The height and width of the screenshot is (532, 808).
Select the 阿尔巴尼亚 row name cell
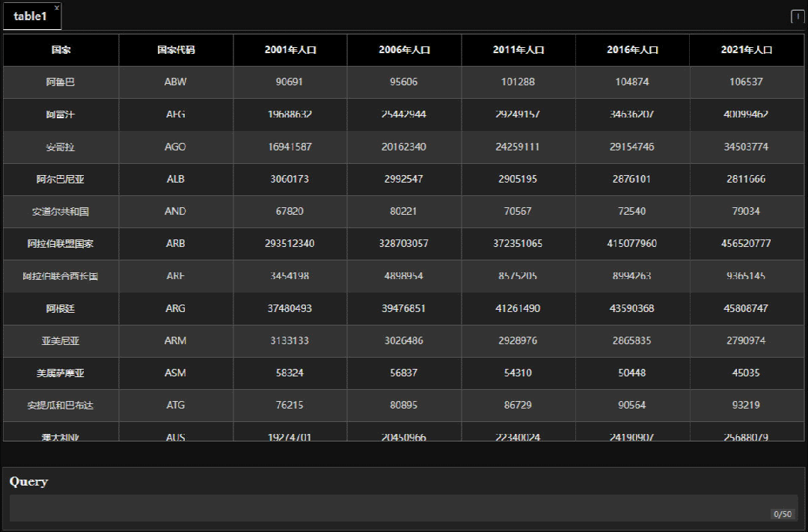(x=61, y=180)
